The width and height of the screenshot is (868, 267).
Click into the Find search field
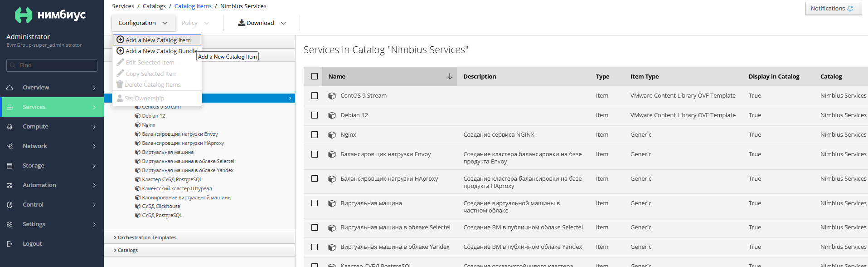coord(52,65)
